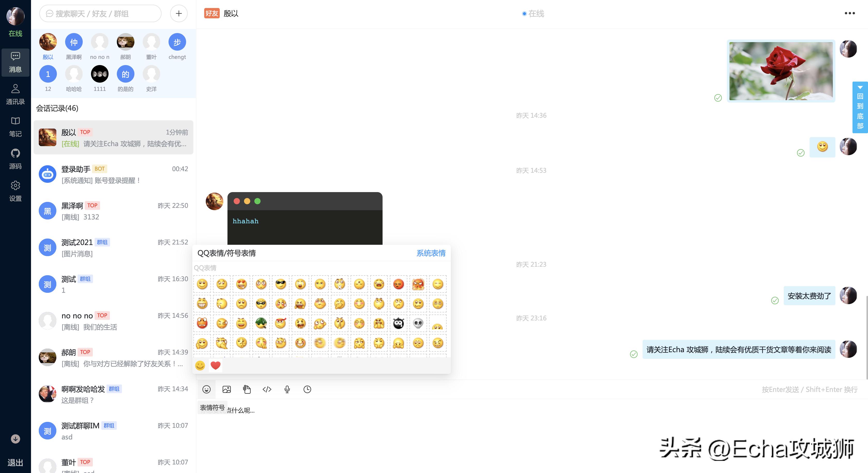Click the image upload icon
This screenshot has height=473, width=868.
click(226, 389)
